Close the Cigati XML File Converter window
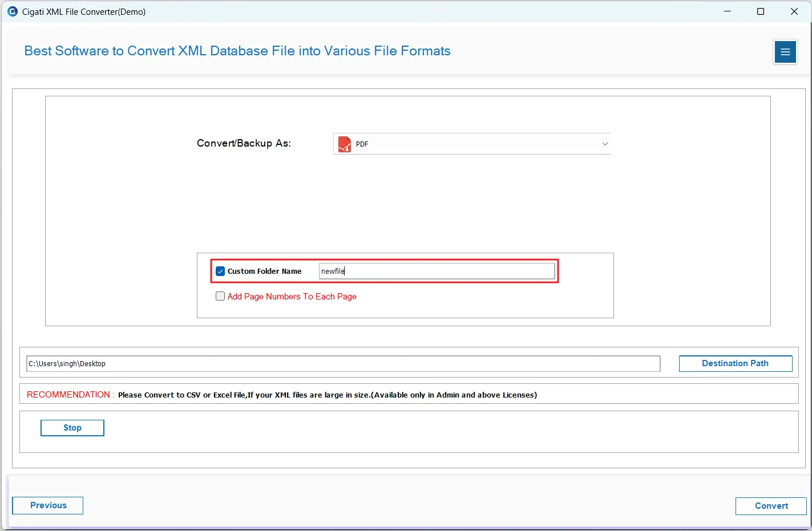Image resolution: width=812 pixels, height=531 pixels. (794, 11)
